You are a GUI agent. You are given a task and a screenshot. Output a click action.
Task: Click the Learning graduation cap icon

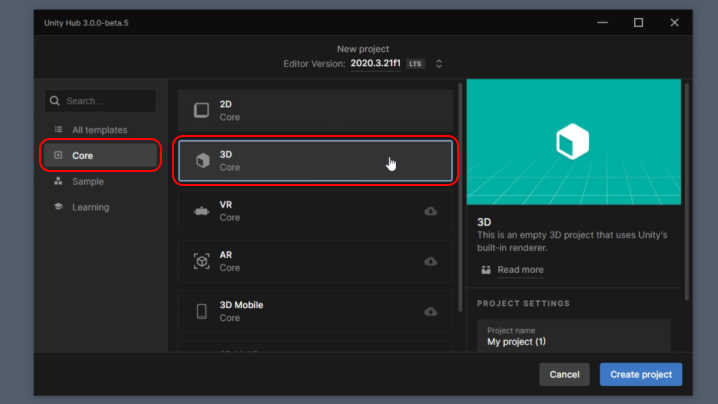(x=58, y=207)
